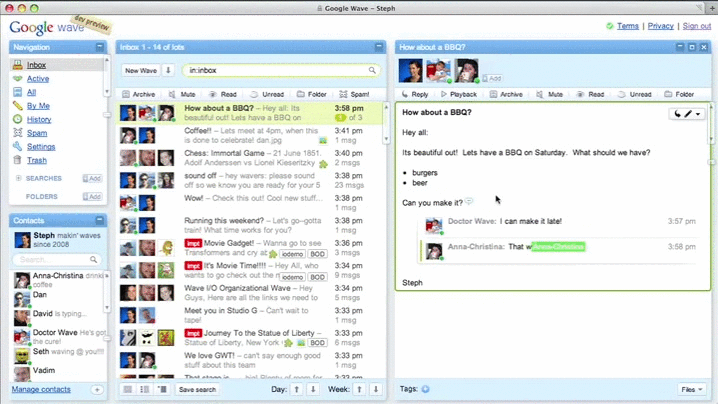Image resolution: width=718 pixels, height=404 pixels.
Task: Mute selected wave in inbox toolbar
Action: coord(182,94)
